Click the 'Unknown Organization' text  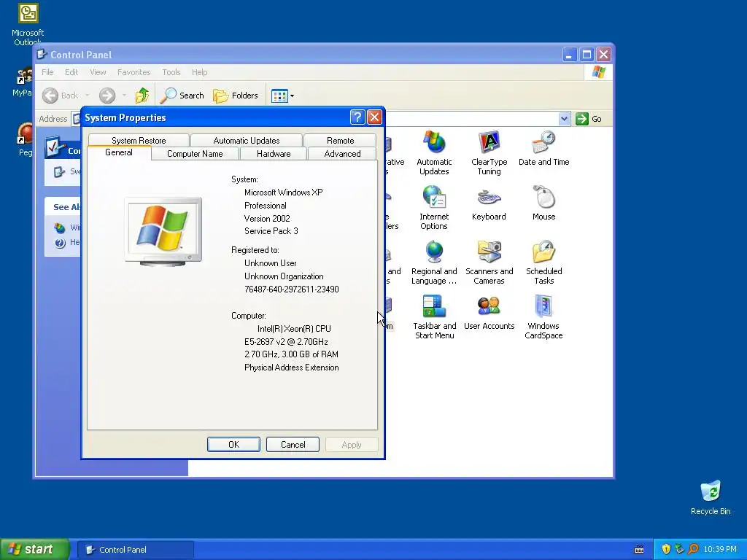[x=284, y=276]
